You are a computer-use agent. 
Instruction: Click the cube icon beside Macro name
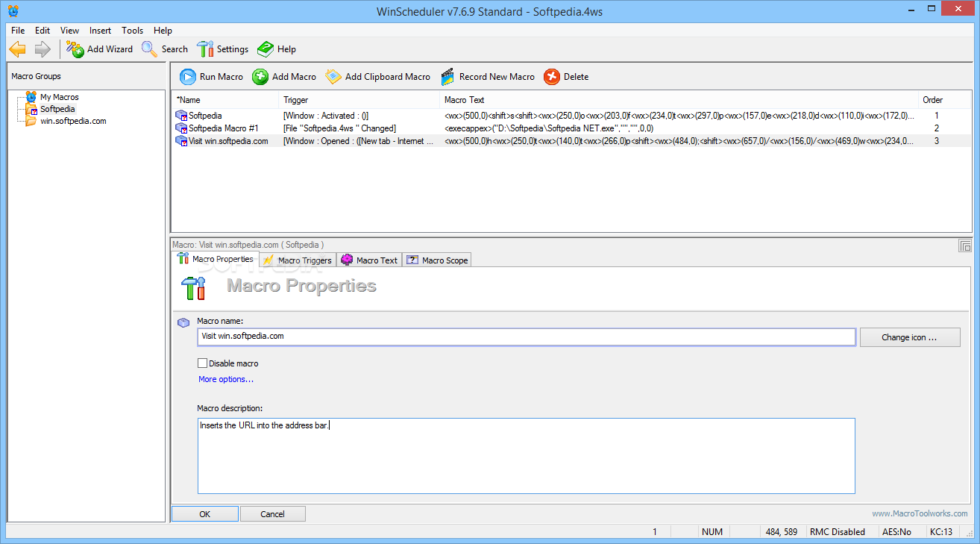coord(183,323)
